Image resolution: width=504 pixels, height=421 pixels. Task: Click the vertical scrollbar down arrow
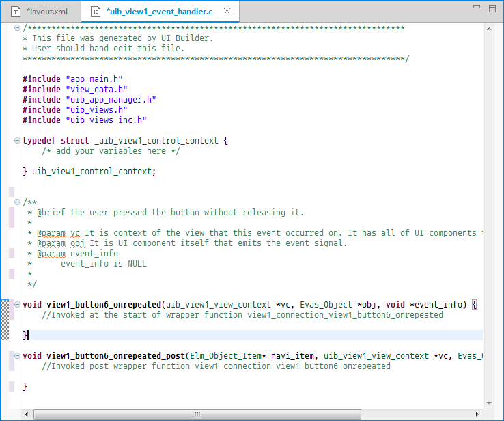(488, 403)
